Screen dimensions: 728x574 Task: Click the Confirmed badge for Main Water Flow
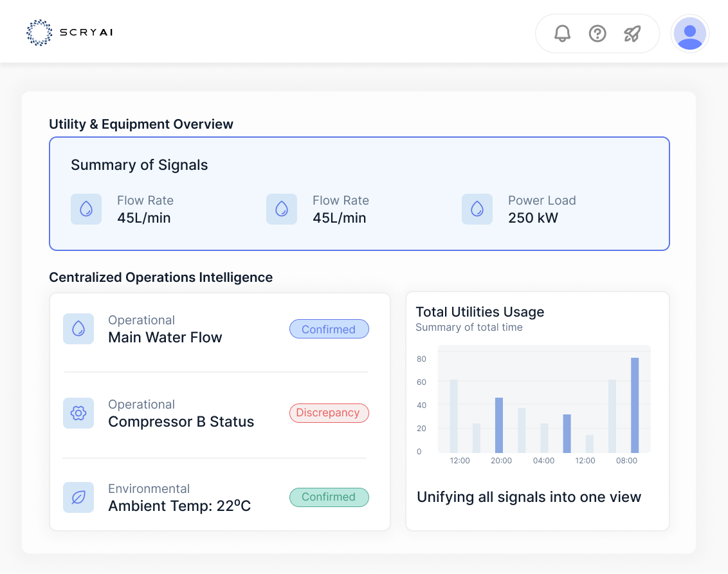329,329
